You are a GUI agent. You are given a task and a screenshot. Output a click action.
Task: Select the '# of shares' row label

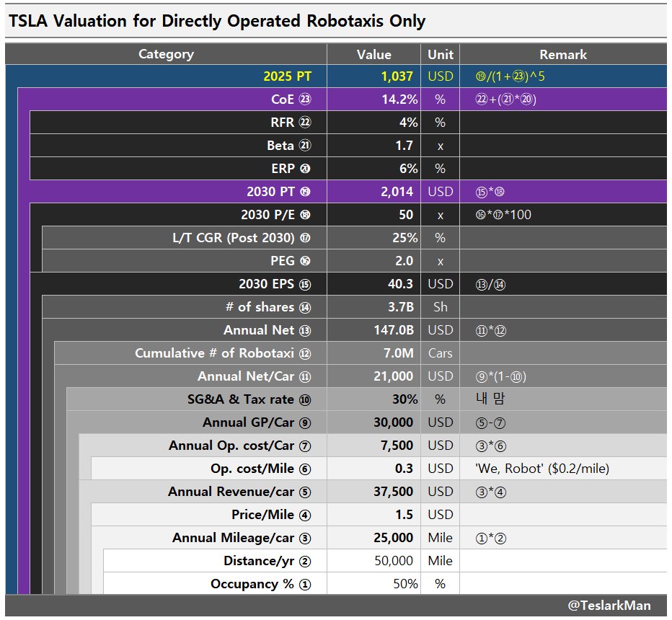(x=268, y=307)
